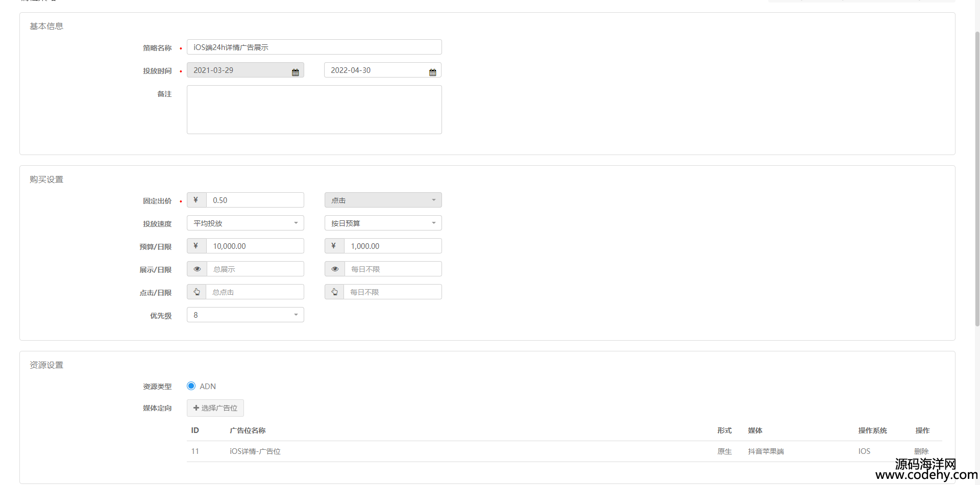This screenshot has width=980, height=485.
Task: Open the start date calendar icon
Action: 295,72
